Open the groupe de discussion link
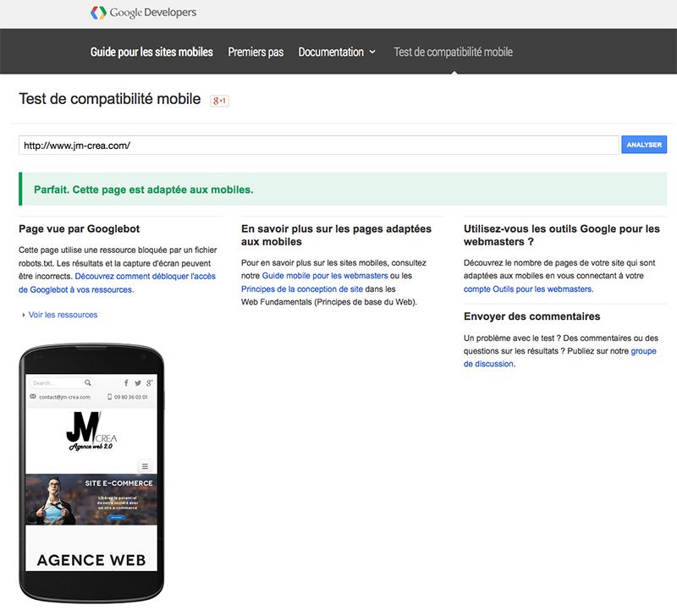677x616 pixels. [x=560, y=357]
